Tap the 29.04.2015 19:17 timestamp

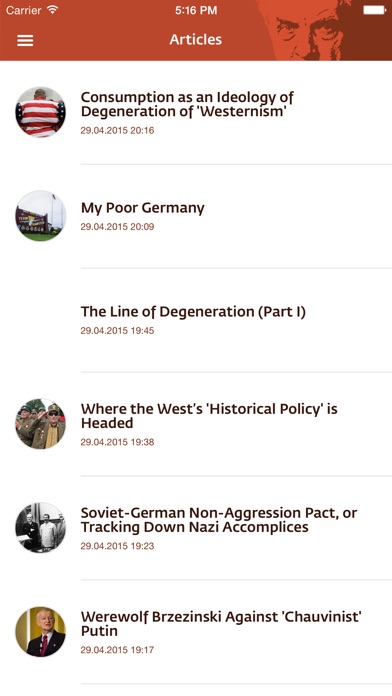coord(117,650)
